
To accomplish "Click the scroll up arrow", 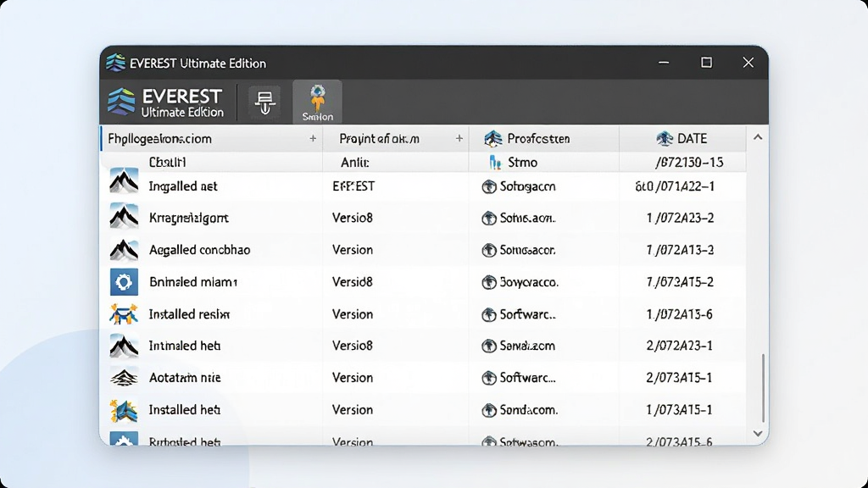I will tap(758, 137).
